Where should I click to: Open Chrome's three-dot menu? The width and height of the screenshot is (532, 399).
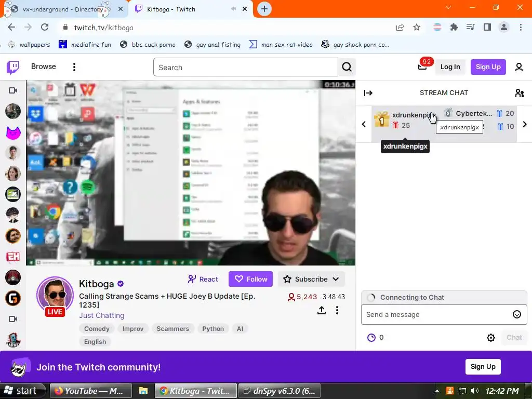point(521,27)
